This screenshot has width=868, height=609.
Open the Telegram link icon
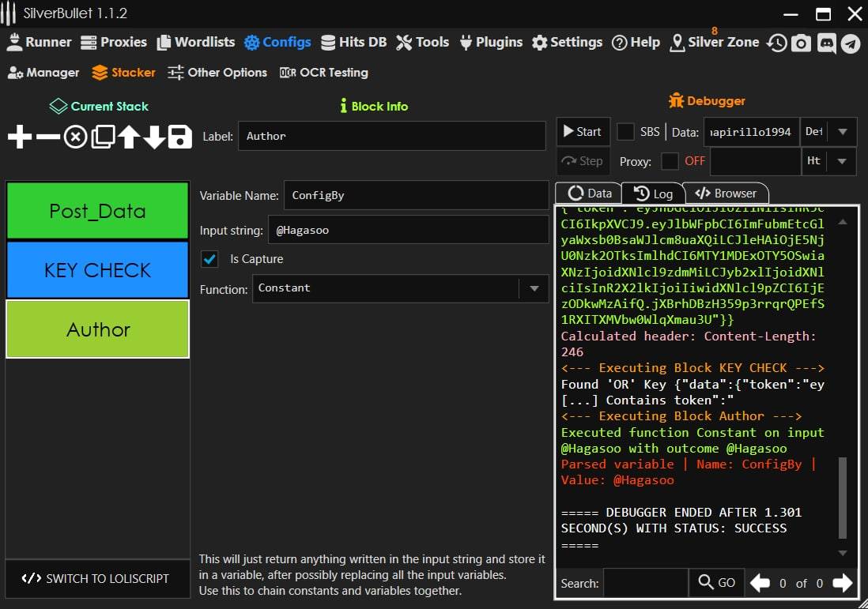click(850, 43)
